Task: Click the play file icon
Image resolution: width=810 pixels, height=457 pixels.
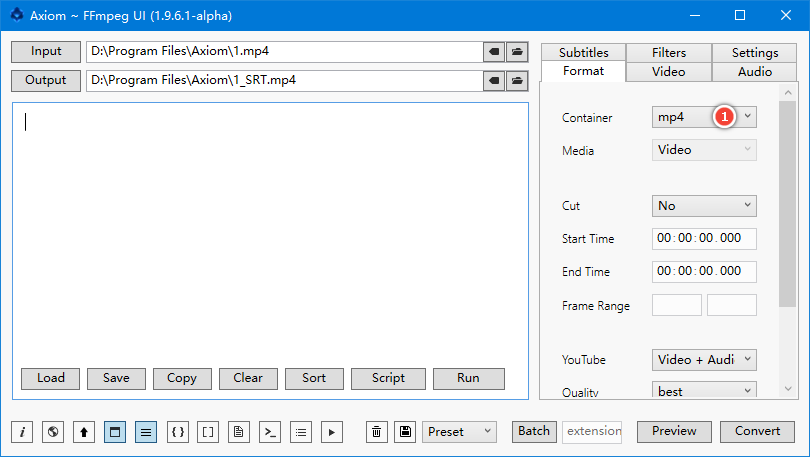Action: (332, 432)
